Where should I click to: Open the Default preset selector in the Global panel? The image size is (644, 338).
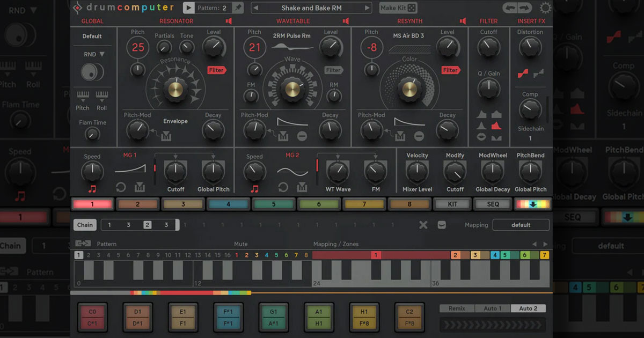point(92,36)
